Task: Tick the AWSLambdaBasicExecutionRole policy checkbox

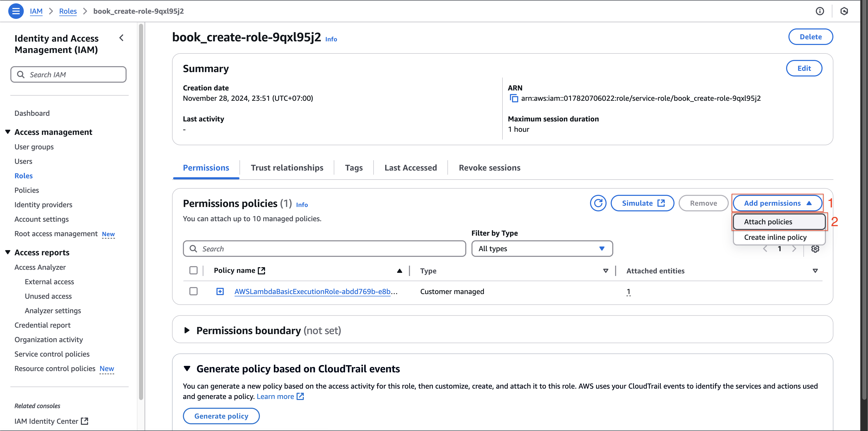Action: pyautogui.click(x=193, y=291)
